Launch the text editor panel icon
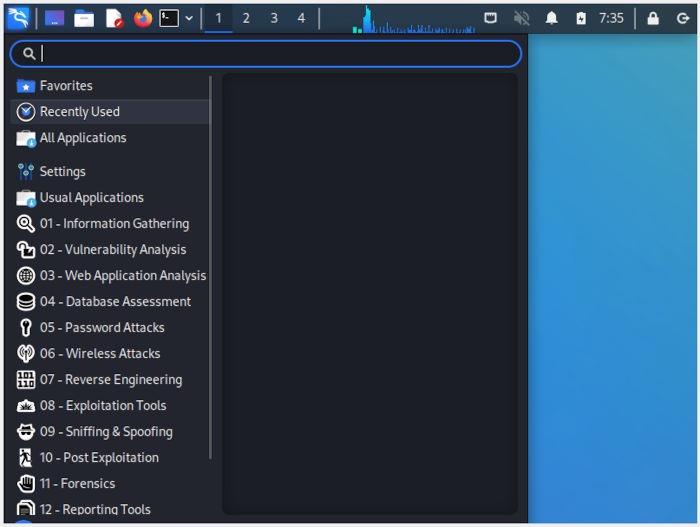The height and width of the screenshot is (527, 700). (114, 18)
